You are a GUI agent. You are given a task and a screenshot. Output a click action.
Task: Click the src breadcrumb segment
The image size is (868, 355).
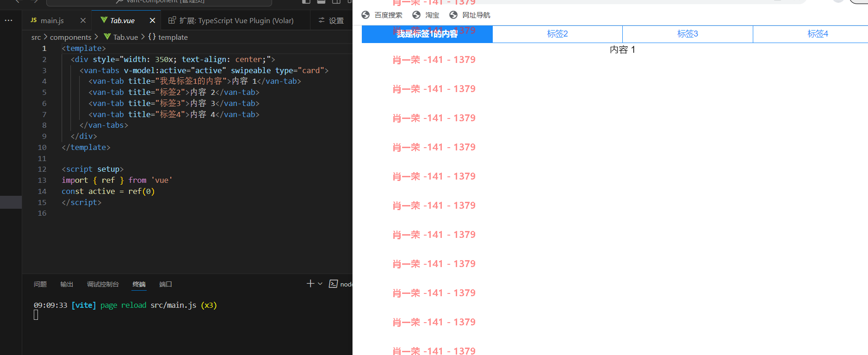36,37
